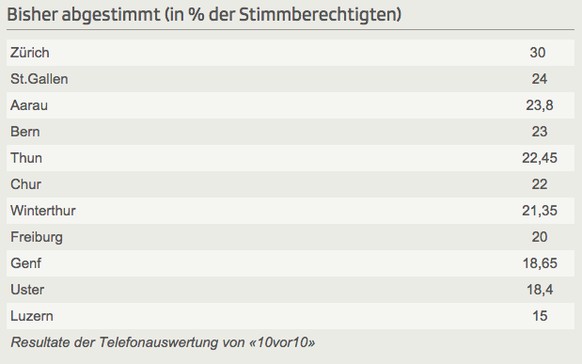Click the Luzern city label
This screenshot has width=582, height=364.
click(x=32, y=316)
